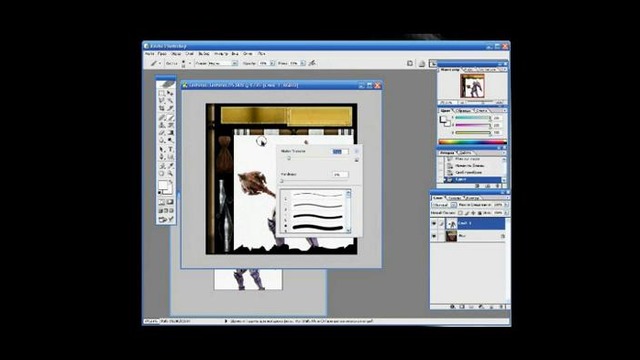Open the Image menu
Viewport: 640px width, 360px height.
click(x=176, y=53)
